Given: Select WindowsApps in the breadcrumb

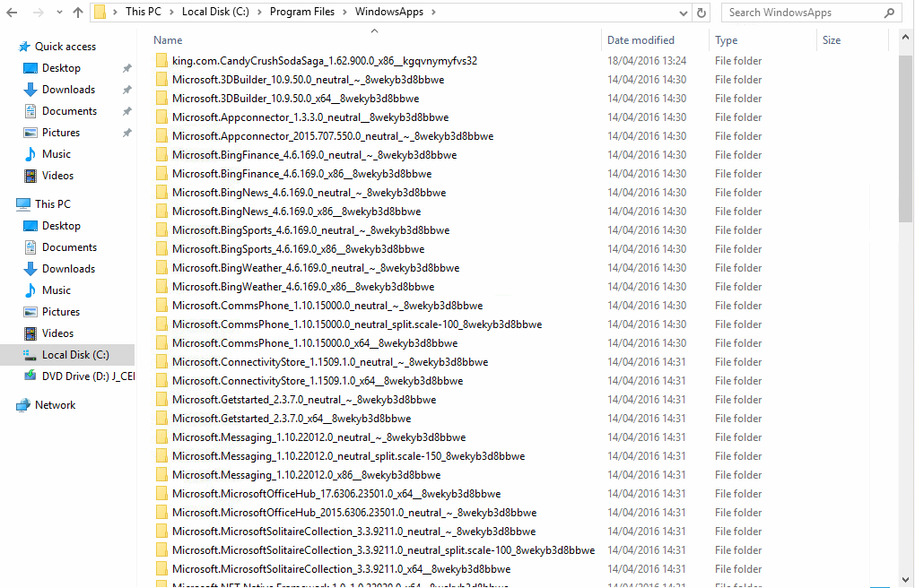Looking at the screenshot, I should [389, 12].
